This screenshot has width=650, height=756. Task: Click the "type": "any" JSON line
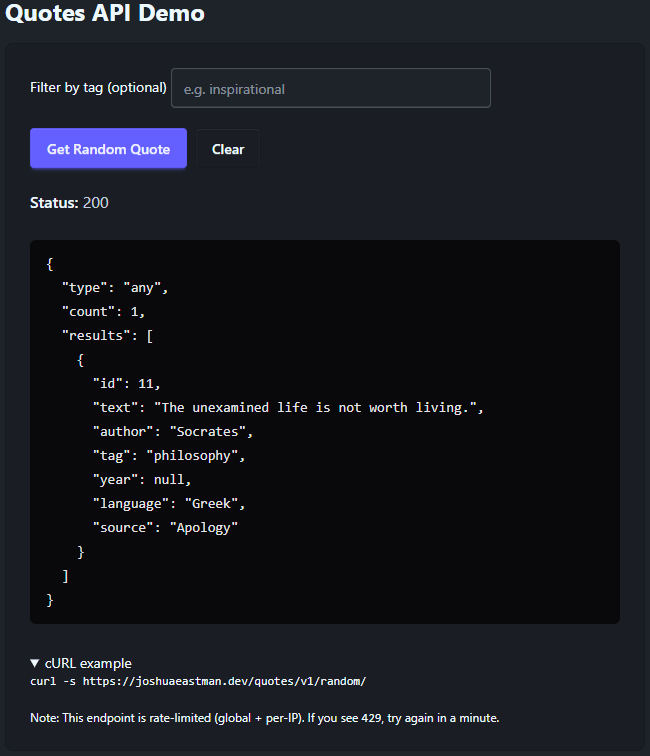tap(115, 288)
